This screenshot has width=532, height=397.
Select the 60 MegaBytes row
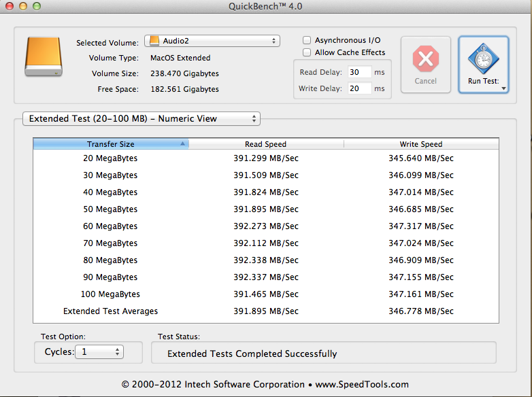click(266, 226)
